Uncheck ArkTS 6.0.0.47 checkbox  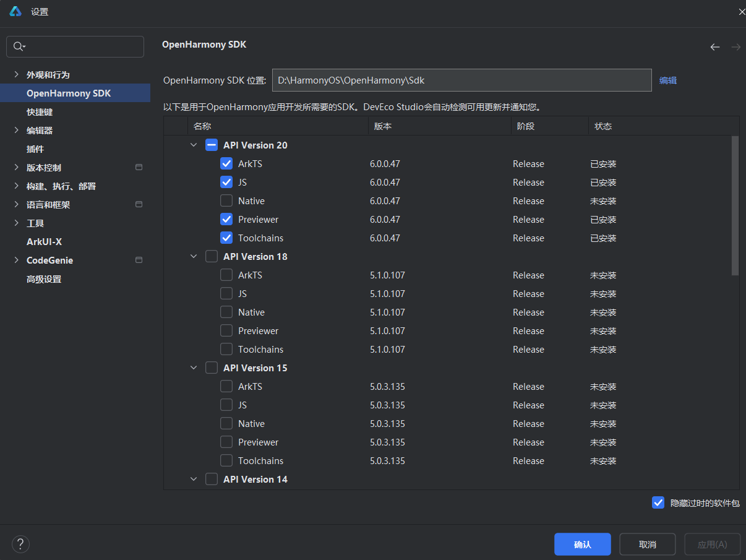coord(226,163)
